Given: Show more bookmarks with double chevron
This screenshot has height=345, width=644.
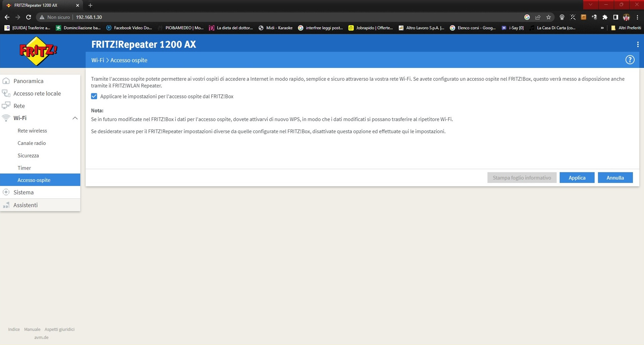Looking at the screenshot, I should click(x=602, y=28).
